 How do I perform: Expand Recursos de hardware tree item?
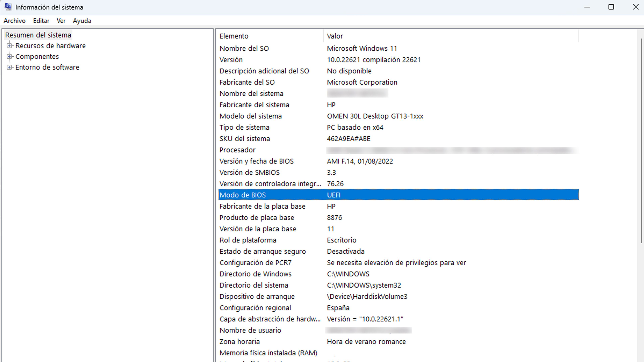pos(9,46)
